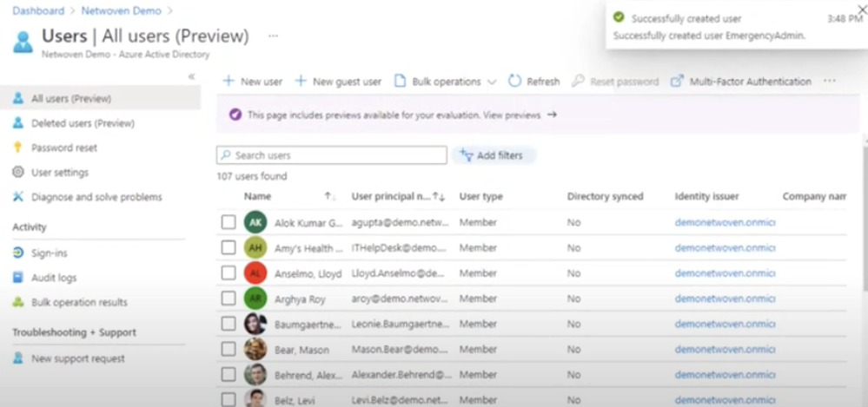The width and height of the screenshot is (868, 407).
Task: Click View previews link
Action: (x=512, y=115)
